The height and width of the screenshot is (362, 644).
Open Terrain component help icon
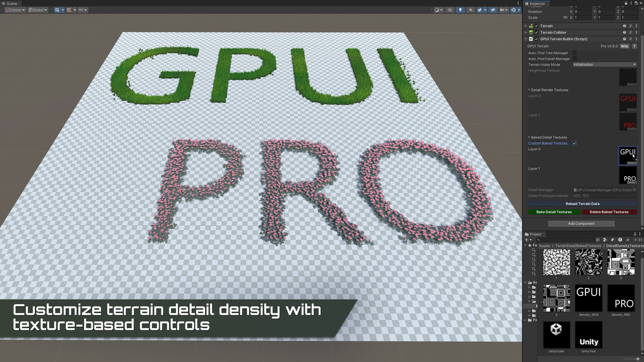tap(624, 26)
